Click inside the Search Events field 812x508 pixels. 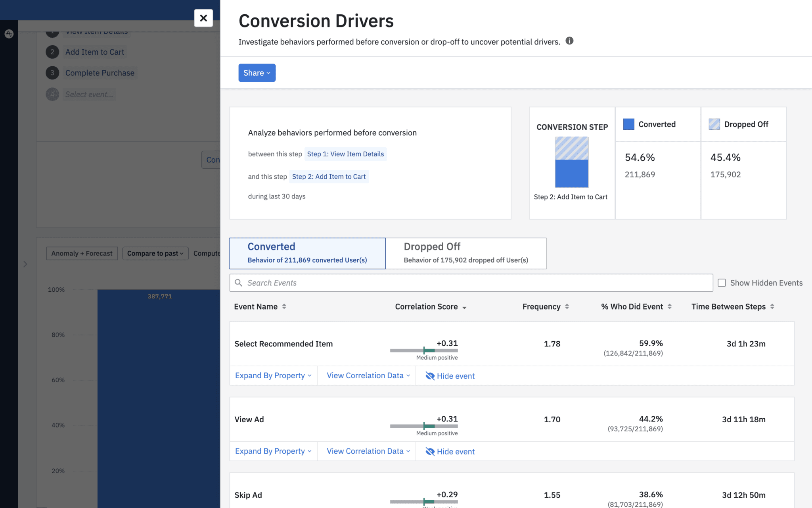pos(396,283)
